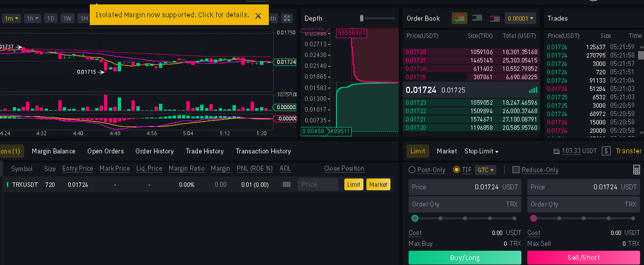Click the ADL indicator bars for TRXUSDT
644x265 pixels.
pyautogui.click(x=287, y=184)
